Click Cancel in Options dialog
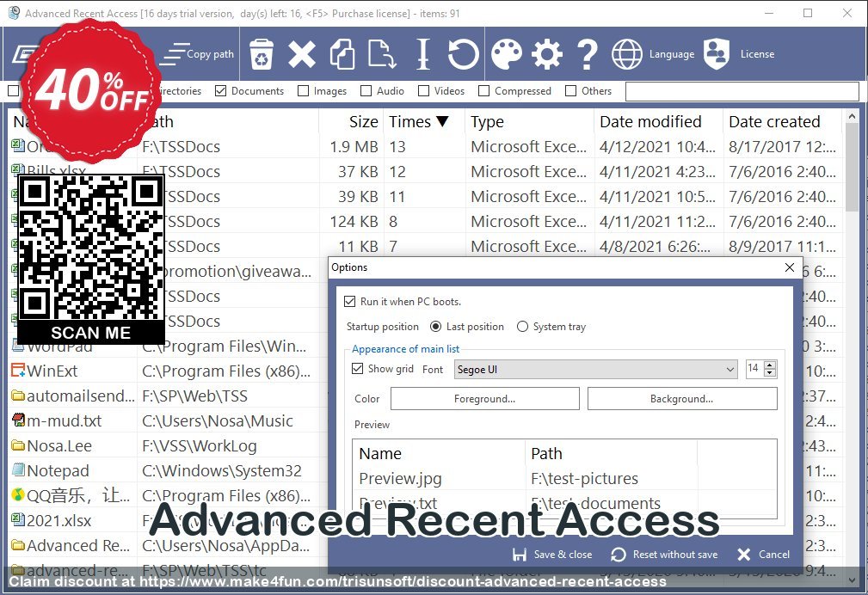868x595 pixels. pyautogui.click(x=763, y=555)
